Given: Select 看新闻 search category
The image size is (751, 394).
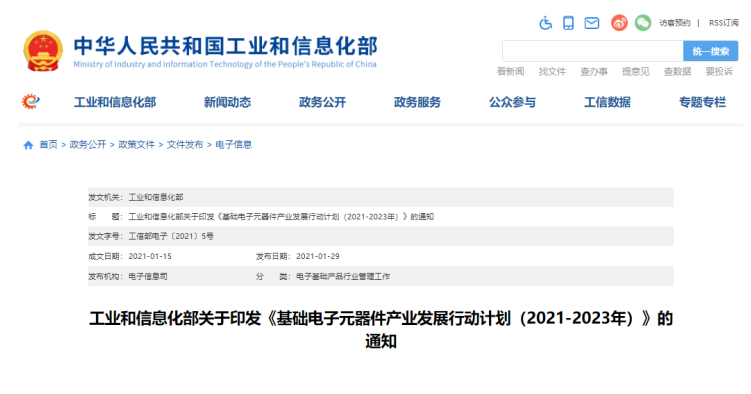Looking at the screenshot, I should pyautogui.click(x=511, y=72).
